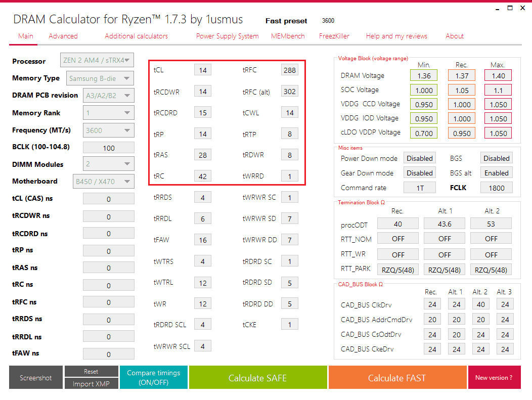Click the tRRDL value 6
This screenshot has height=400, width=532.
203,218
